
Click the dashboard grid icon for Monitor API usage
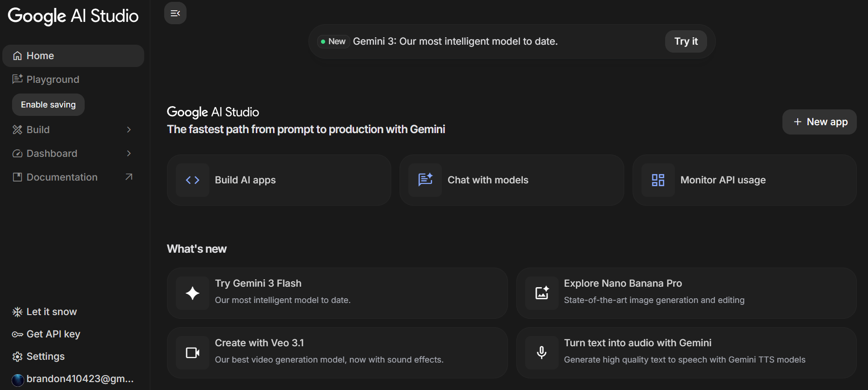[658, 180]
